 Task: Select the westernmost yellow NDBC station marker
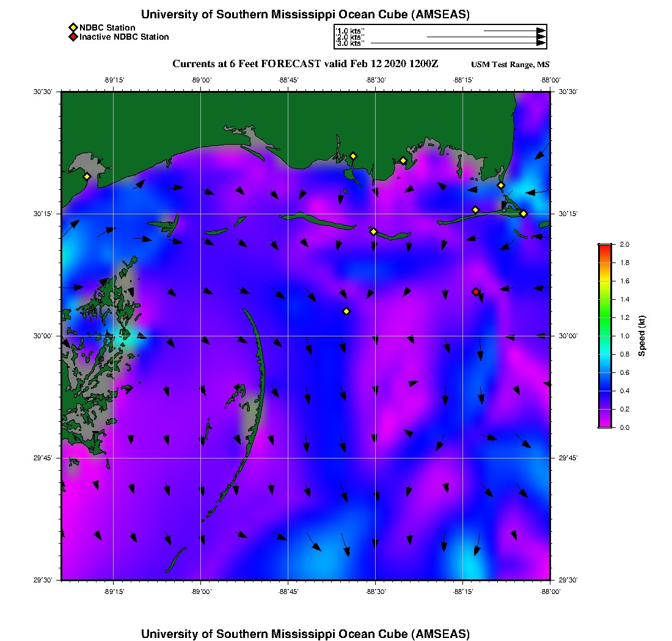point(87,176)
